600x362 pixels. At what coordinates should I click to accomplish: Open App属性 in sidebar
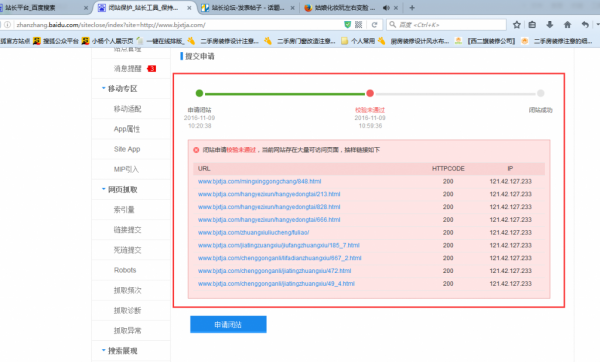(x=127, y=129)
